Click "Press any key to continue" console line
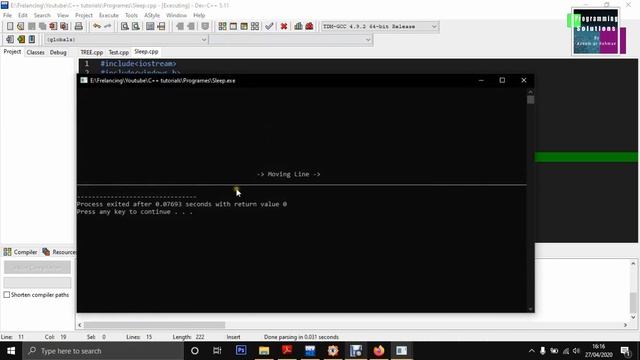 click(134, 212)
